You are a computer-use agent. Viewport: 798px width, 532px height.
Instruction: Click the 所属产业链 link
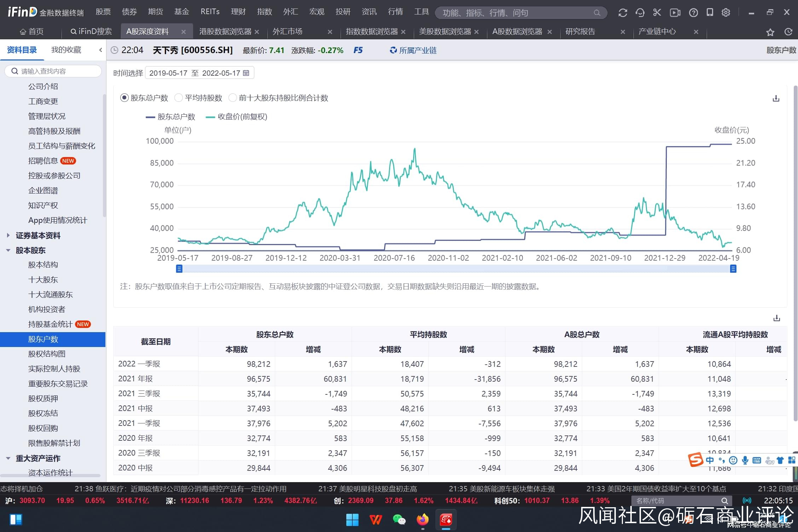pos(417,50)
